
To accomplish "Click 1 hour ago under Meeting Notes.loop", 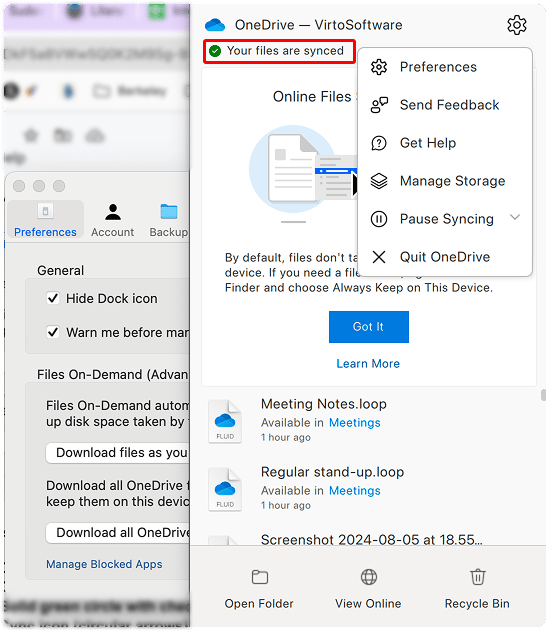I will [286, 437].
